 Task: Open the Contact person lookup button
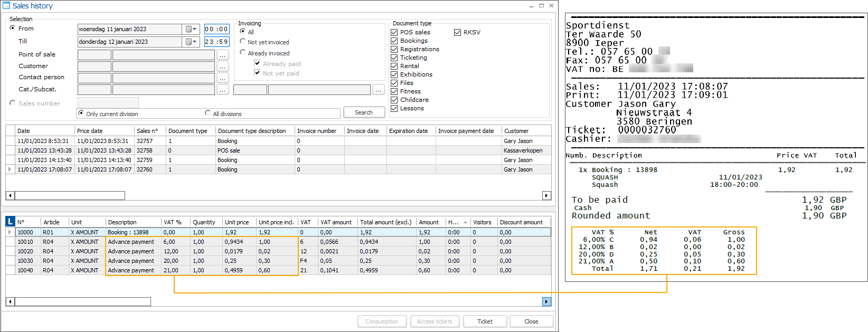coord(223,78)
